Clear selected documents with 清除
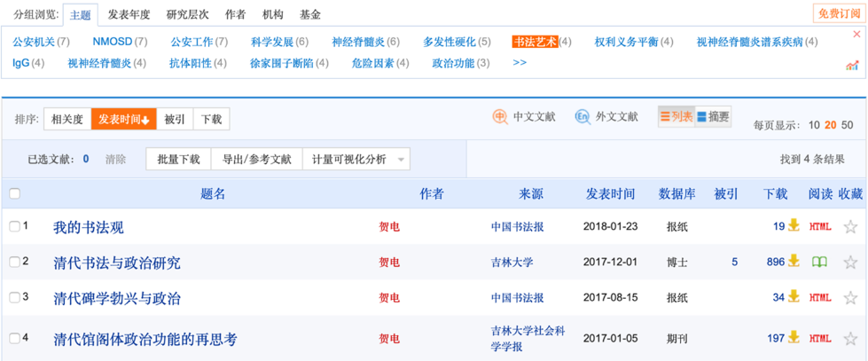 point(115,160)
